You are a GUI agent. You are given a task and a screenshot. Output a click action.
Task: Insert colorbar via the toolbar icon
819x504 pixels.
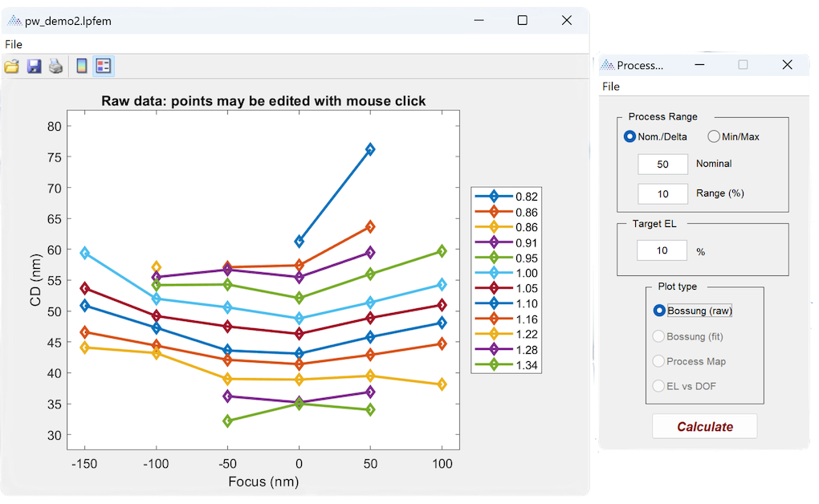pos(81,67)
